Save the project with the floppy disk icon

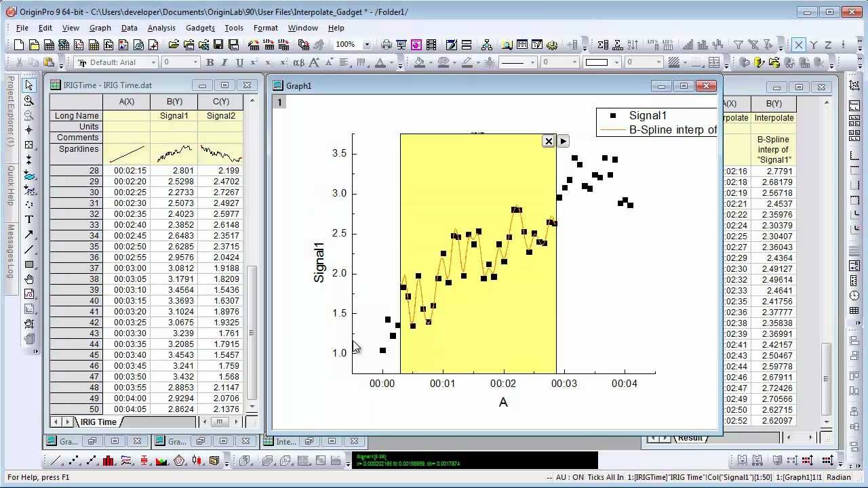pyautogui.click(x=218, y=45)
